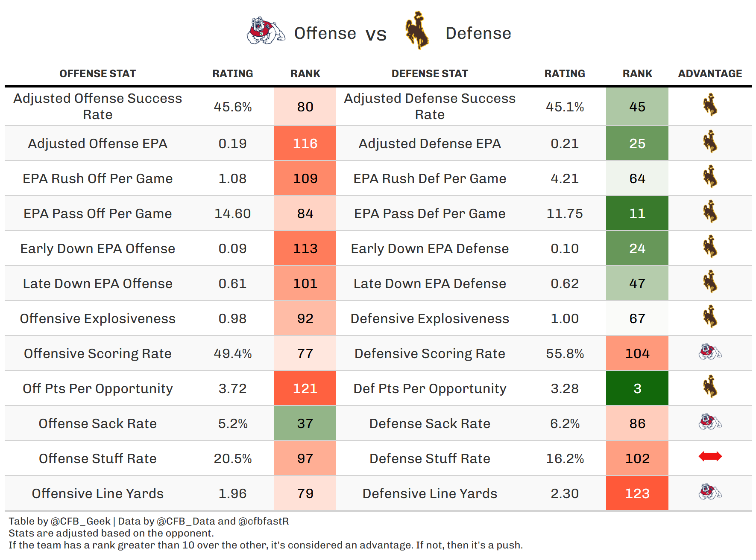This screenshot has width=756, height=560.
Task: Click the green rank 37 Offense Sack Rate cell
Action: click(305, 423)
